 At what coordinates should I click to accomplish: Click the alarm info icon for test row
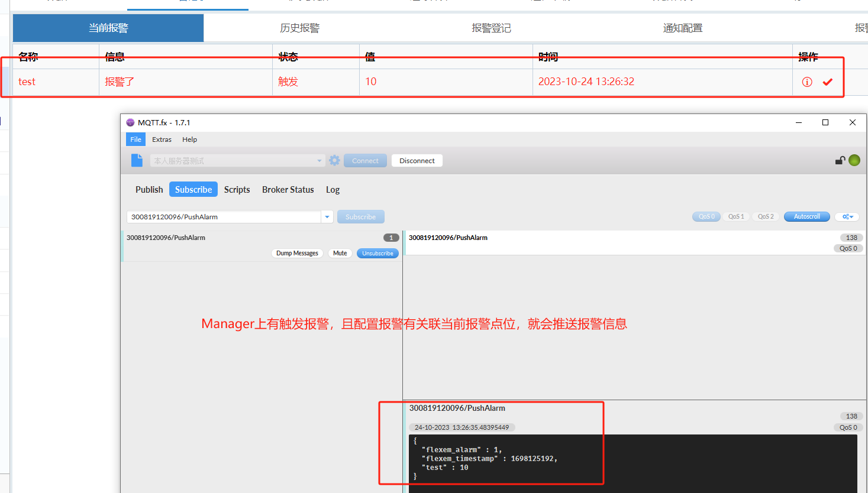[x=807, y=82]
